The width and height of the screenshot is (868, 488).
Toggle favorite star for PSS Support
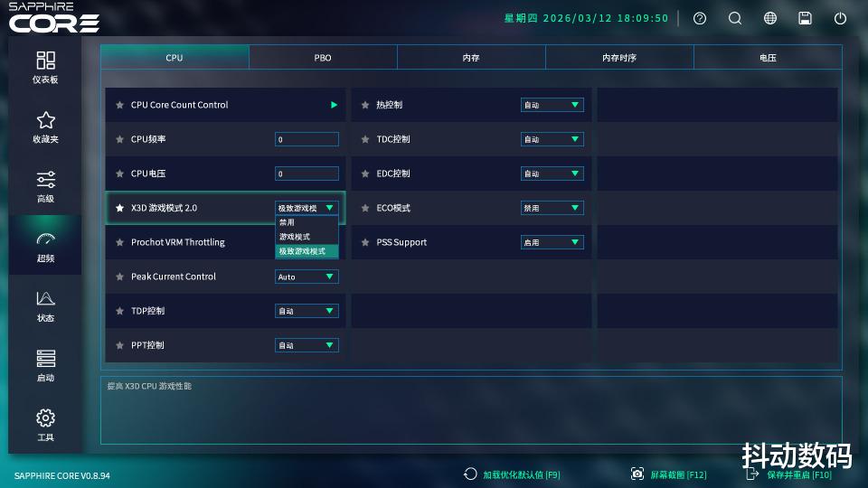(365, 242)
